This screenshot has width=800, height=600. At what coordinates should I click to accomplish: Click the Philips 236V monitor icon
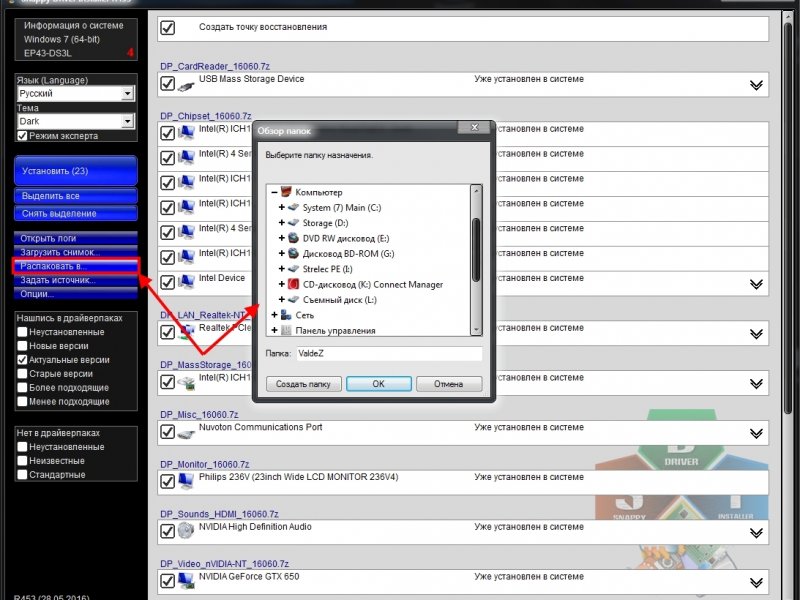[x=186, y=482]
